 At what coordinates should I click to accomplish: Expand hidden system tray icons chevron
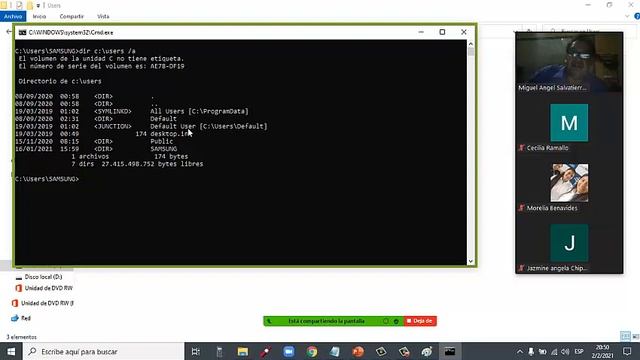(520, 351)
